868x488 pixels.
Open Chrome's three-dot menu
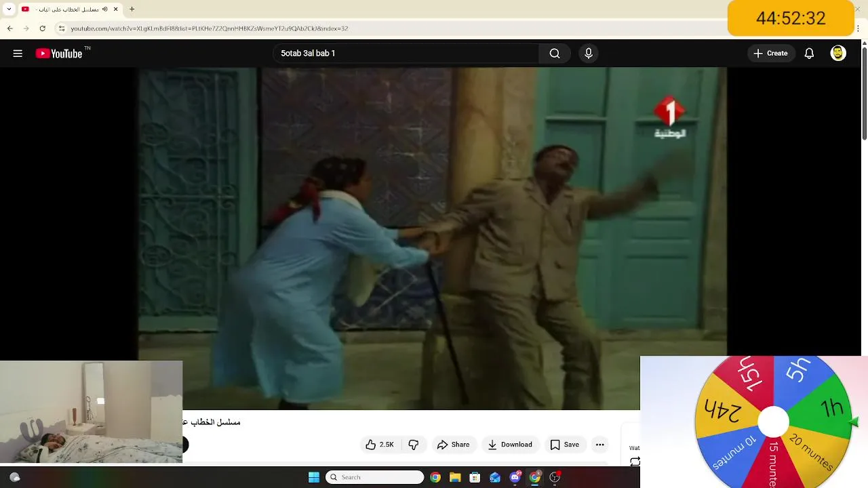[859, 28]
